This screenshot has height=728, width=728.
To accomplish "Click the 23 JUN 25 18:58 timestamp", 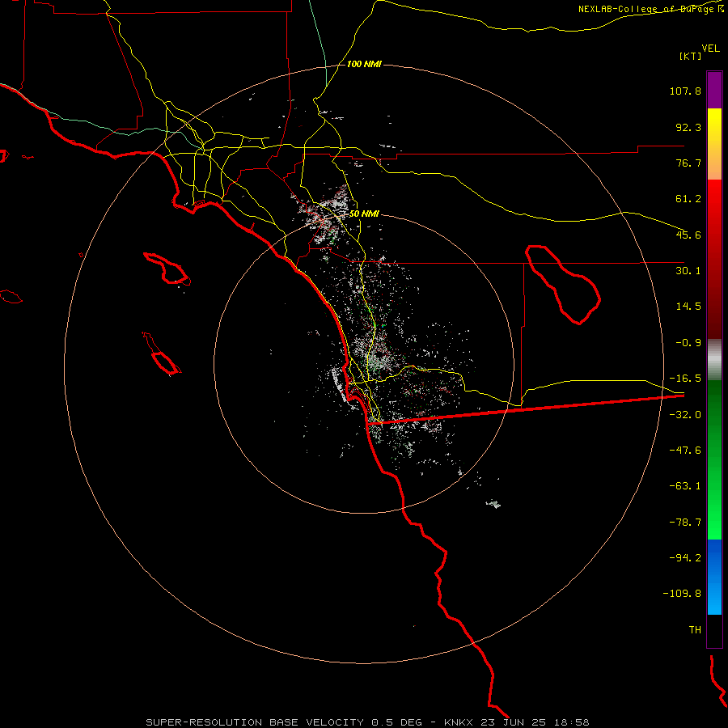I will pyautogui.click(x=533, y=722).
